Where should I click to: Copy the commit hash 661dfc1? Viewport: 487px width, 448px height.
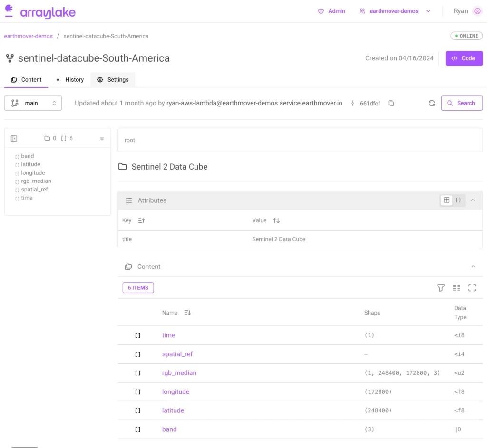click(391, 103)
